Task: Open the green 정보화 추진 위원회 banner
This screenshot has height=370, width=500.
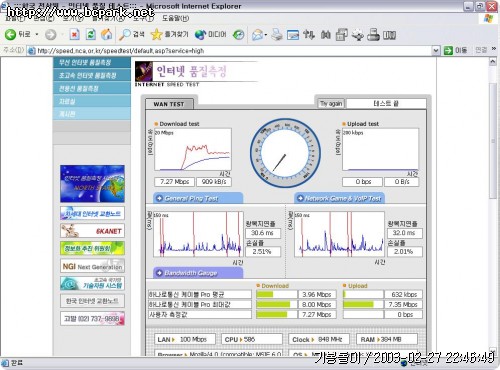Action: (x=92, y=248)
